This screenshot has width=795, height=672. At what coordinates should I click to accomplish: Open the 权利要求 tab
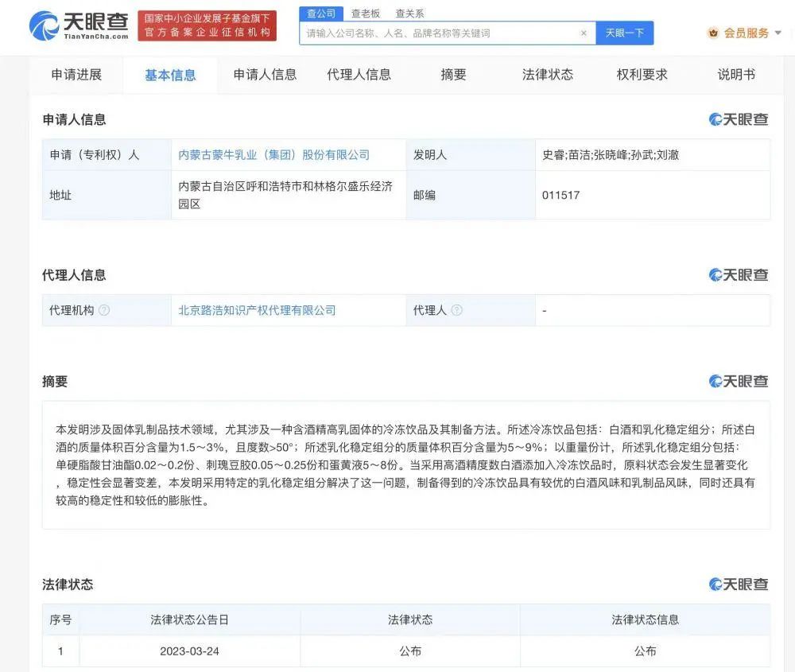(642, 75)
